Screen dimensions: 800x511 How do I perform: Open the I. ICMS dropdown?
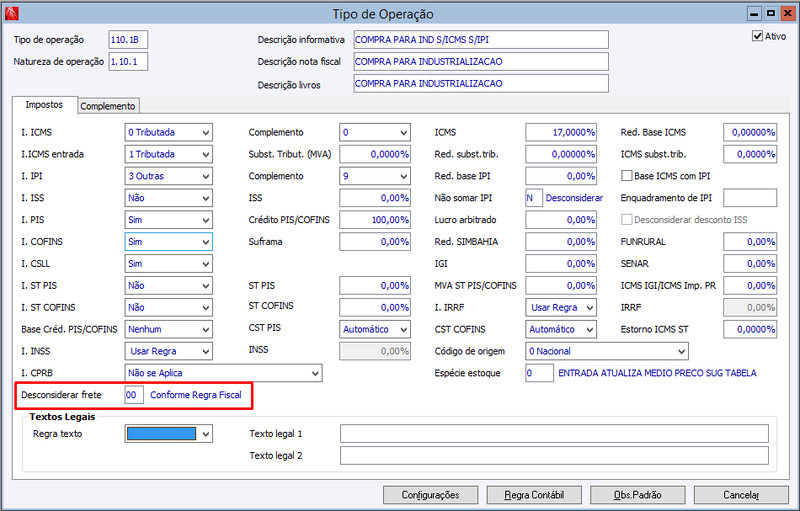click(x=168, y=132)
